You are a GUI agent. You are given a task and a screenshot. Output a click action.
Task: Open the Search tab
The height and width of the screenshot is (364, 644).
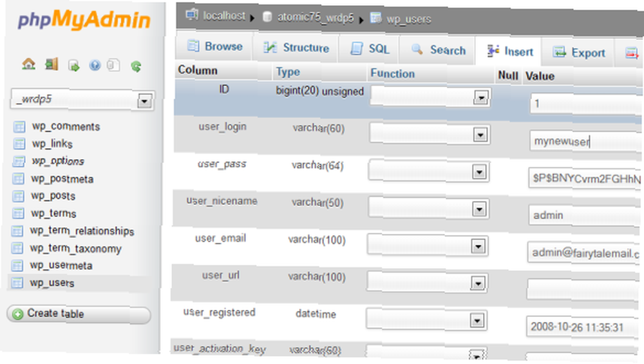click(437, 50)
